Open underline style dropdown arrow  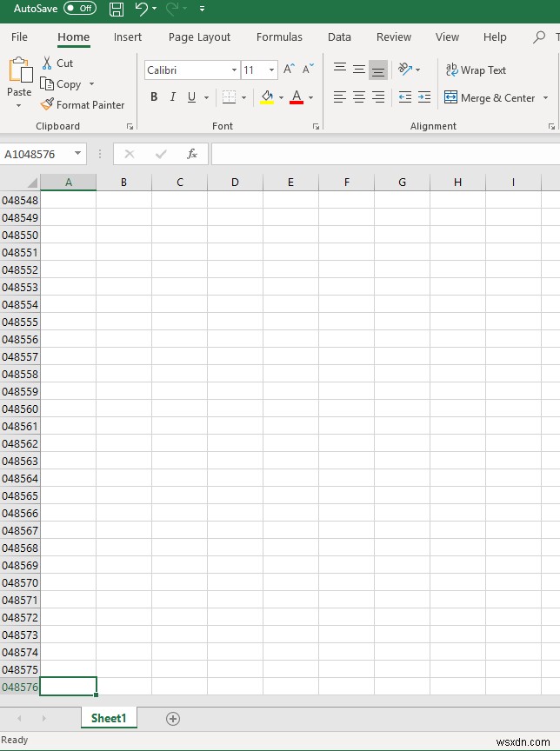coord(206,97)
